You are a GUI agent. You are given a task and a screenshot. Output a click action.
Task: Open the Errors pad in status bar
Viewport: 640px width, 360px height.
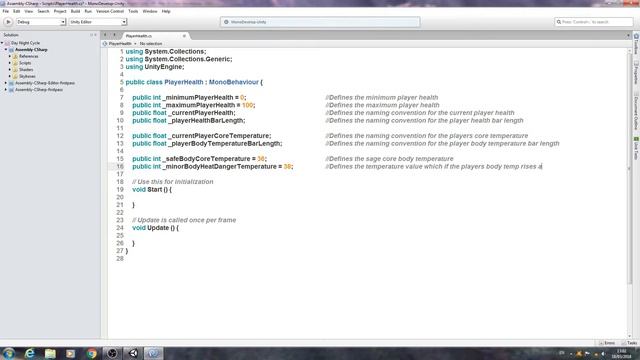[607, 343]
